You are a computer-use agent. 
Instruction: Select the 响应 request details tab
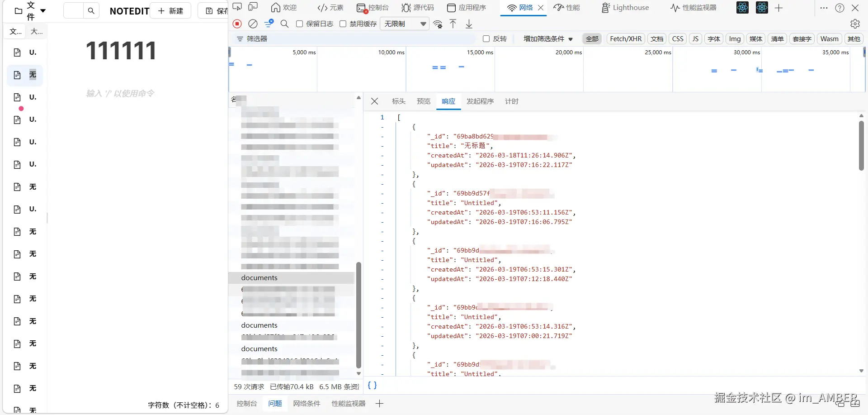(448, 101)
